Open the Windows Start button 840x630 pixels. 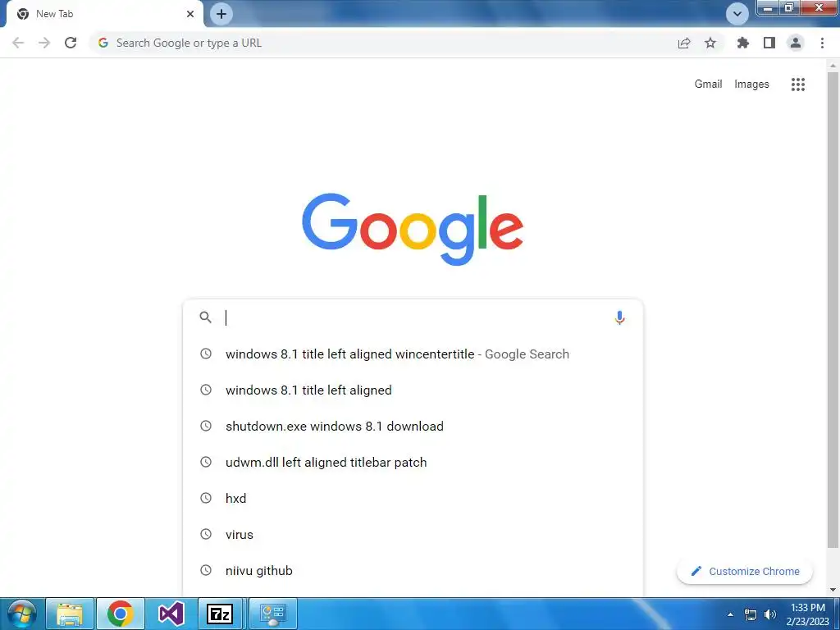point(22,614)
